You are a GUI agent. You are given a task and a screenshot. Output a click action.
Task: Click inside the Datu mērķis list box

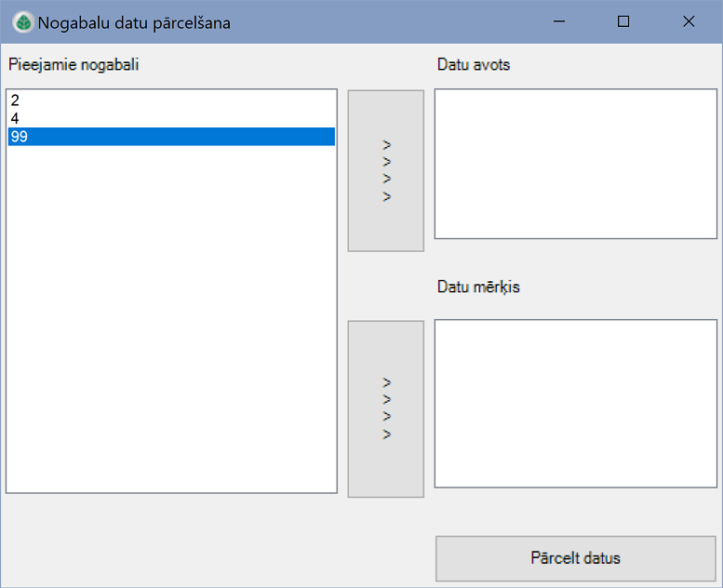(x=575, y=403)
